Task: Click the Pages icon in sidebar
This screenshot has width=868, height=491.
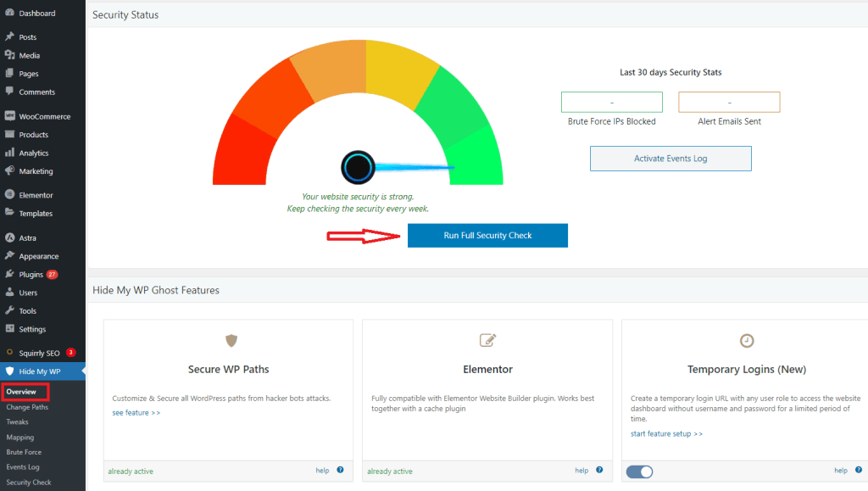Action: [x=9, y=73]
